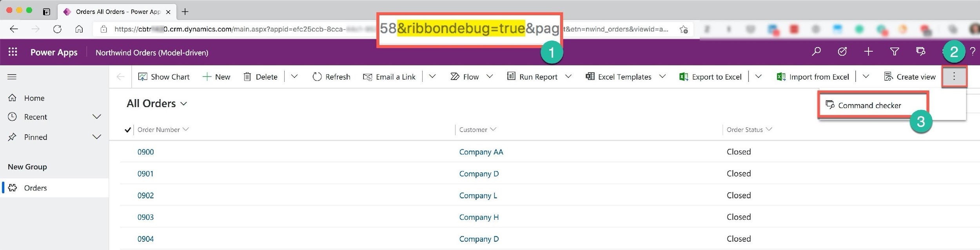Screen dimensions: 980x250
Task: Click the plus quick create icon
Action: pos(868,51)
